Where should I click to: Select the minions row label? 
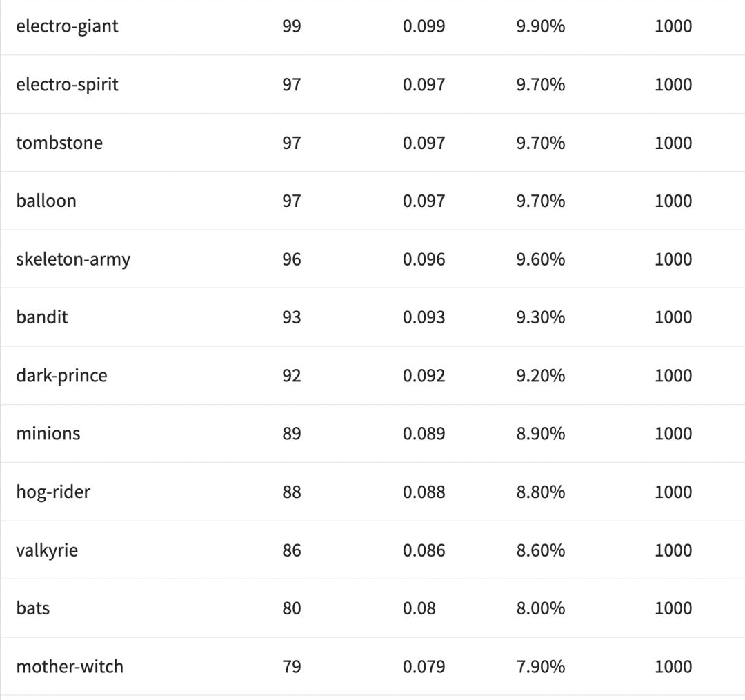[x=48, y=434]
